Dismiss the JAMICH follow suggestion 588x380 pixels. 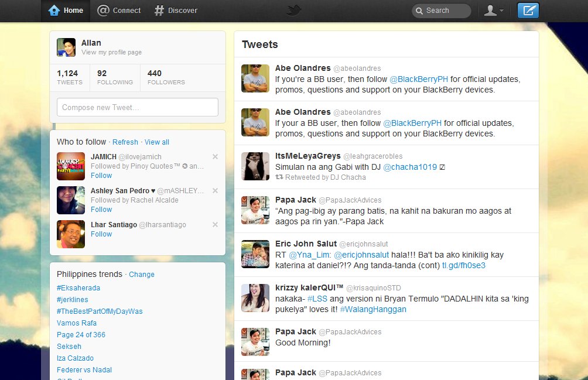pyautogui.click(x=215, y=156)
